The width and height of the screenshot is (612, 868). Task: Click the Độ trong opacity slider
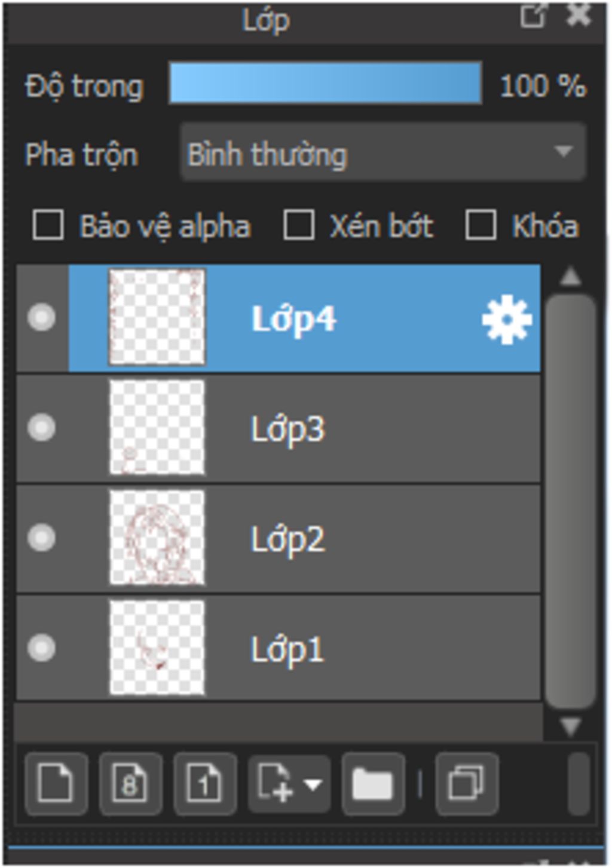[x=326, y=83]
